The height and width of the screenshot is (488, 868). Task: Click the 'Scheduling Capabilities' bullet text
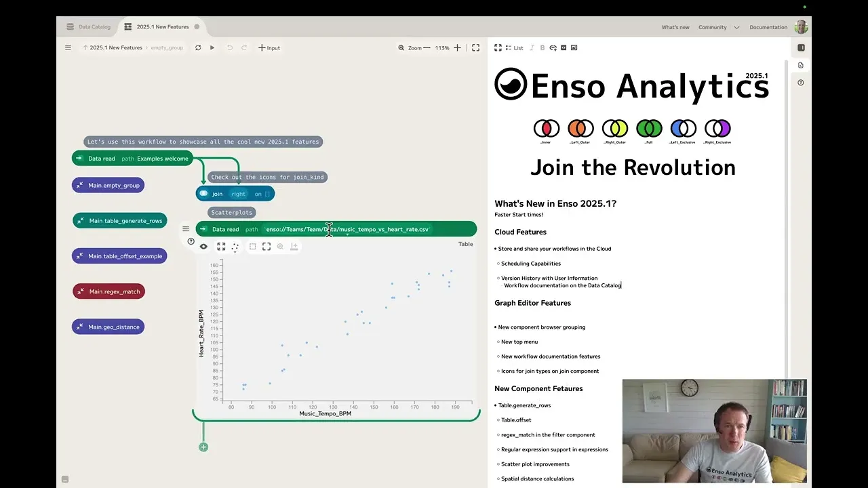(531, 264)
